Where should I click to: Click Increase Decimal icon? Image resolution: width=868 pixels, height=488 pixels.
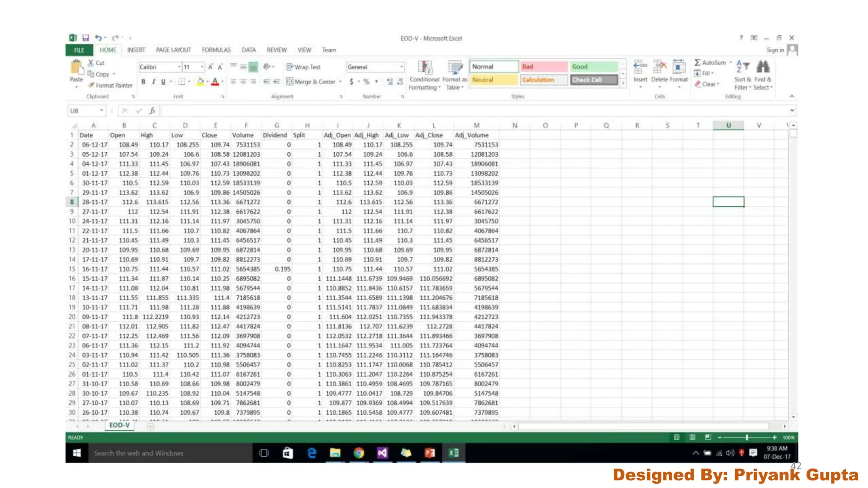click(390, 81)
